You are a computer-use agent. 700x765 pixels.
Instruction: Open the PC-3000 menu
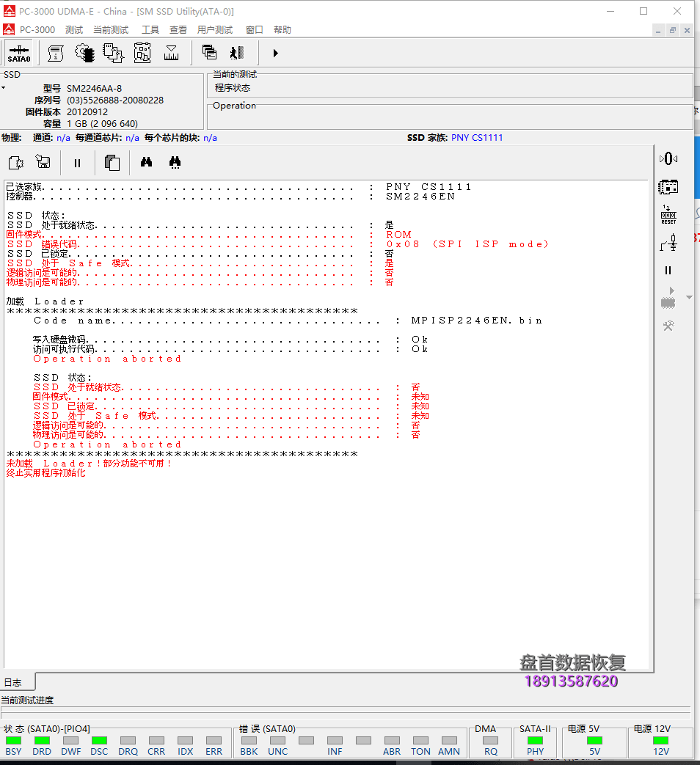[37, 30]
